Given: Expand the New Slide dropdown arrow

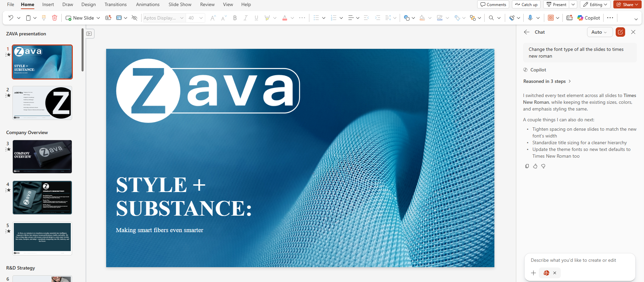Looking at the screenshot, I should tap(98, 18).
